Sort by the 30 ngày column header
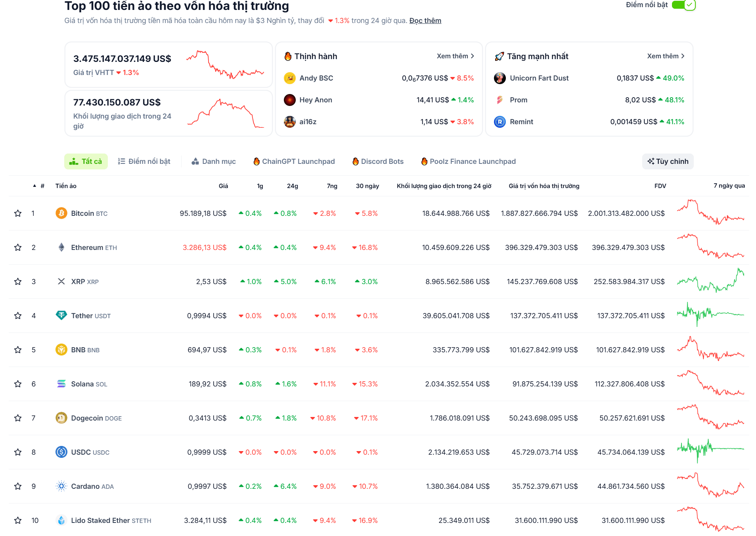 point(367,186)
